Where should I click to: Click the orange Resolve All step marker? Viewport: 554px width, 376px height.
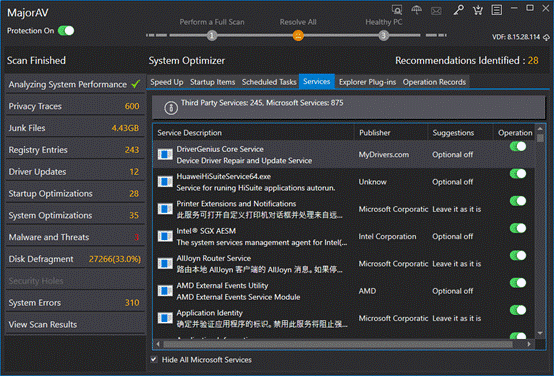pyautogui.click(x=298, y=35)
